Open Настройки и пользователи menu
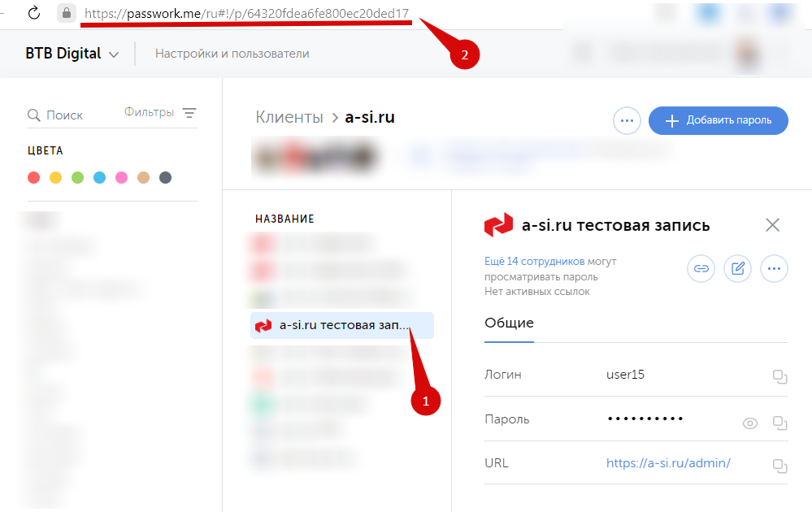Viewport: 812px width, 512px height. [x=232, y=54]
